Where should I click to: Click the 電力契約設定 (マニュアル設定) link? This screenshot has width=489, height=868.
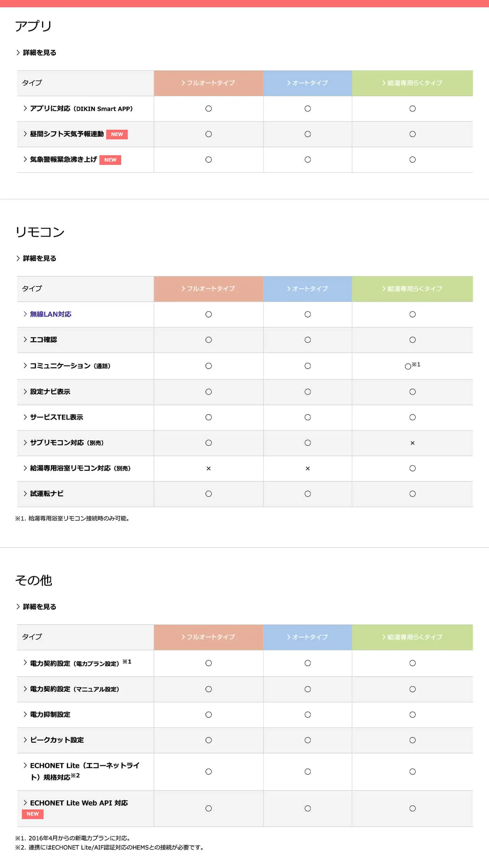coord(74,689)
